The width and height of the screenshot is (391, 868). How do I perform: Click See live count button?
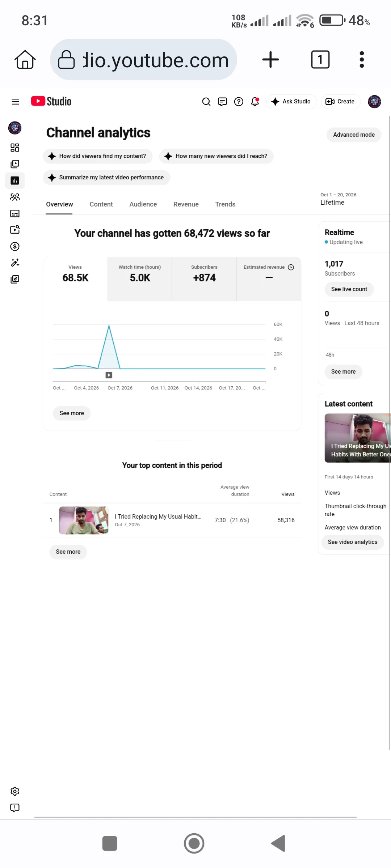click(349, 289)
